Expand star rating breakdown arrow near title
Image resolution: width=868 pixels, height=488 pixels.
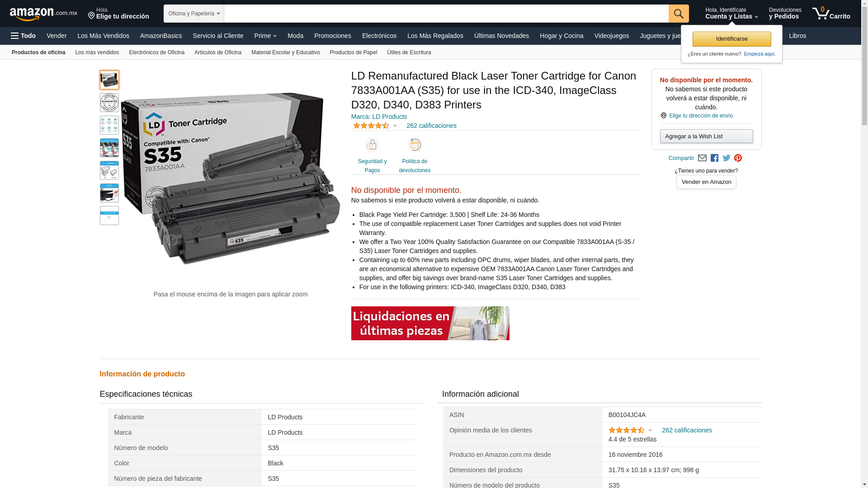tap(395, 126)
